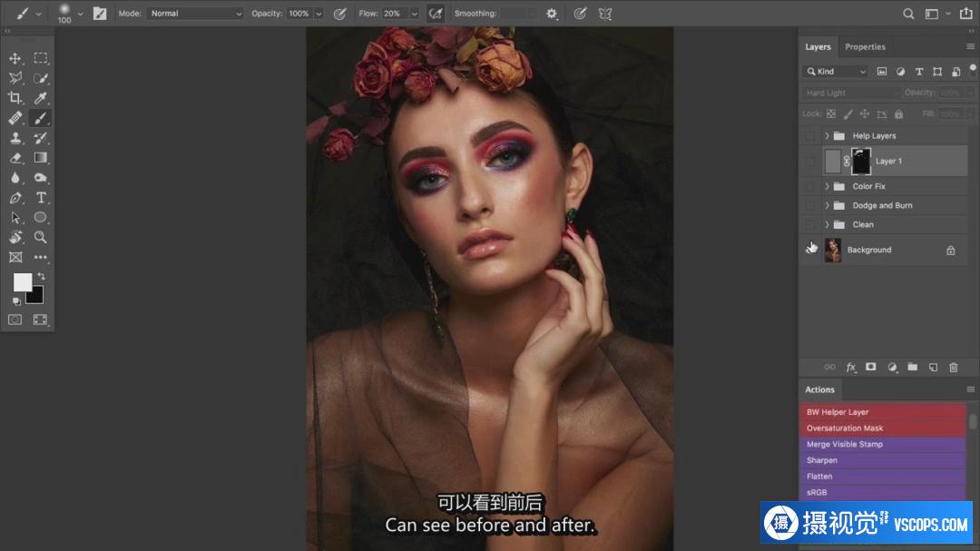Select the Zoom tool

point(41,238)
